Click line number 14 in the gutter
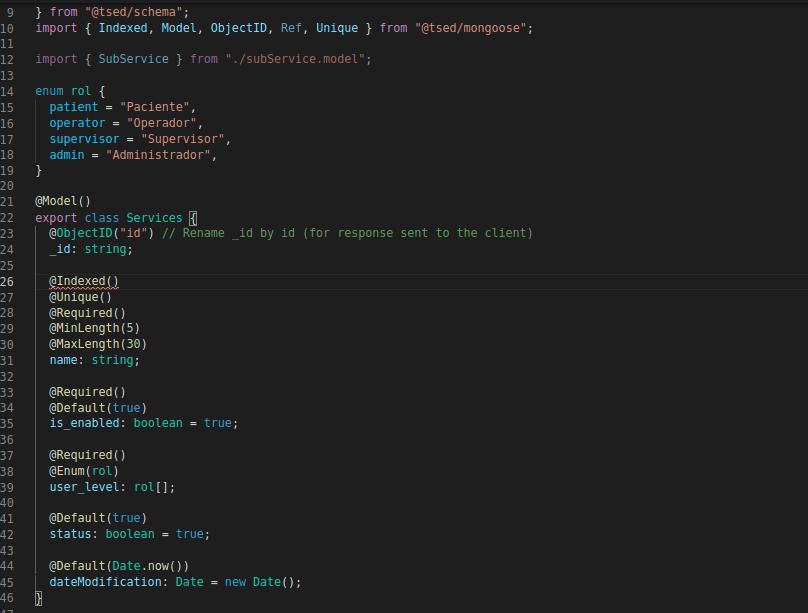The height and width of the screenshot is (613, 808). coord(7,92)
